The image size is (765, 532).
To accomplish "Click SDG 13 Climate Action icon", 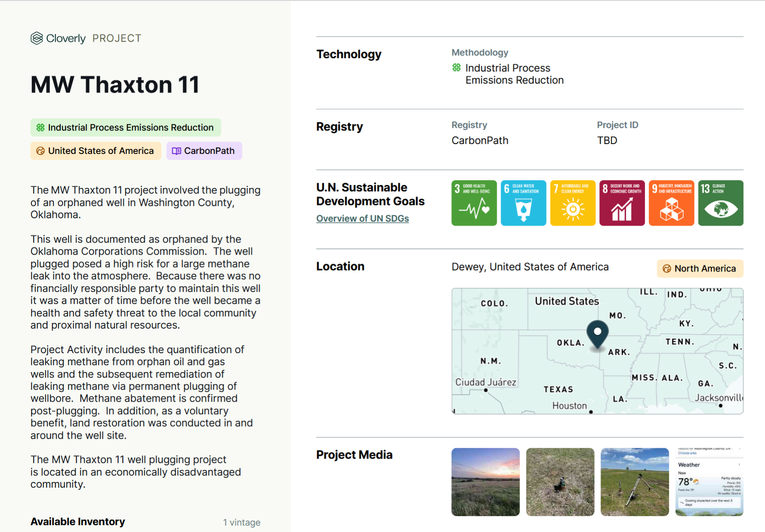I will [x=721, y=203].
